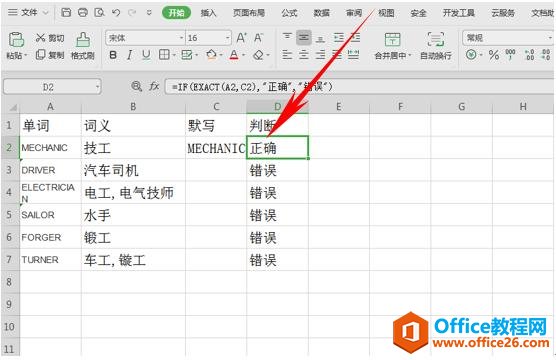556x360 pixels.
Task: Expand the fill color dropdown arrow
Action: pyautogui.click(x=221, y=55)
